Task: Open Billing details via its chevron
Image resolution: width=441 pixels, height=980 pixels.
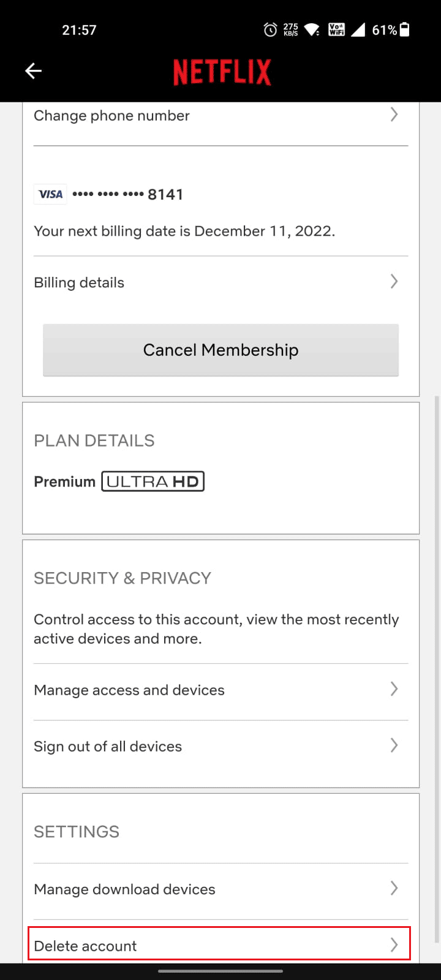Action: tap(394, 281)
